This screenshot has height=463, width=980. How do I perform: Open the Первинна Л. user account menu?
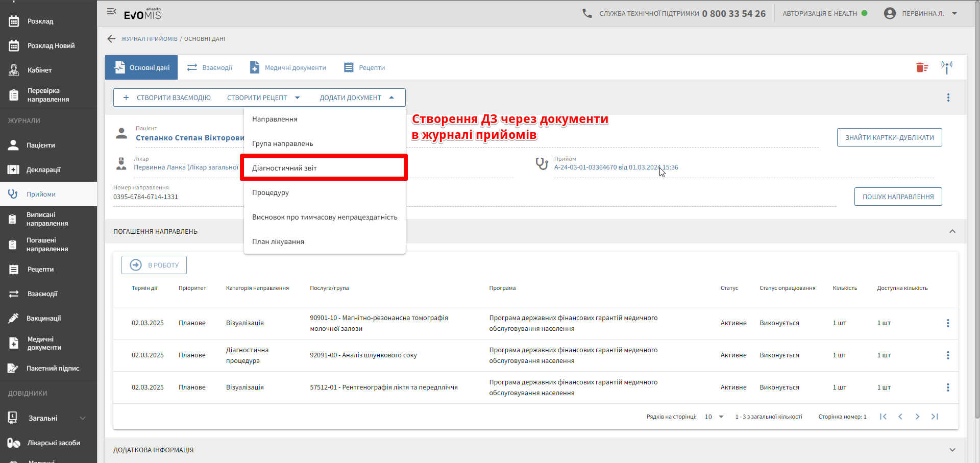[x=922, y=13]
